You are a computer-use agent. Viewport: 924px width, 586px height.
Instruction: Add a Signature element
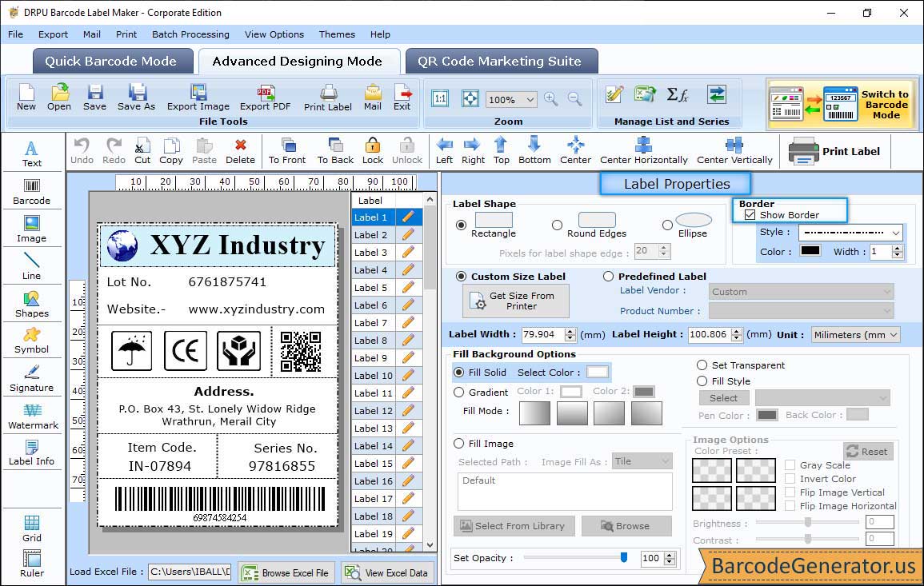32,378
